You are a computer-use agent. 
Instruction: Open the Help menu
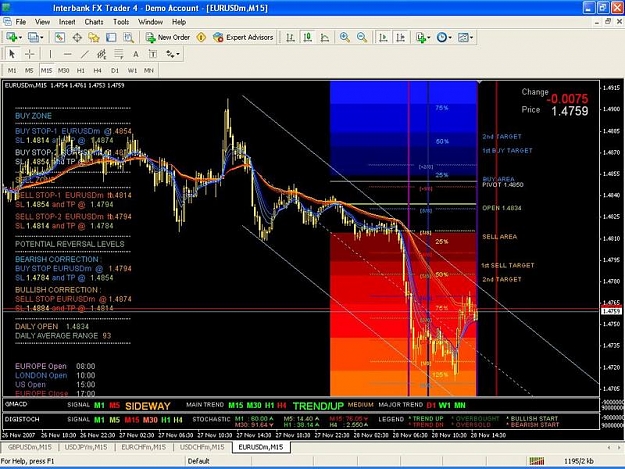pyautogui.click(x=179, y=22)
